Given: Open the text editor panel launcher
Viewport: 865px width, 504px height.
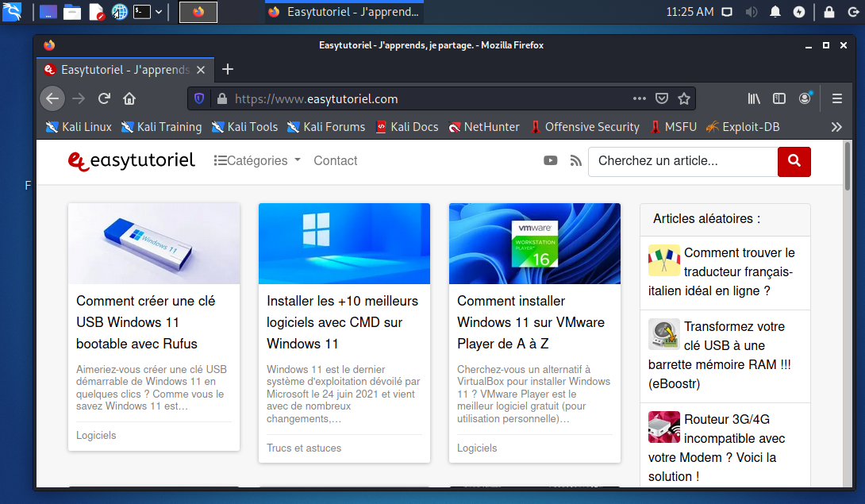Looking at the screenshot, I should 97,12.
